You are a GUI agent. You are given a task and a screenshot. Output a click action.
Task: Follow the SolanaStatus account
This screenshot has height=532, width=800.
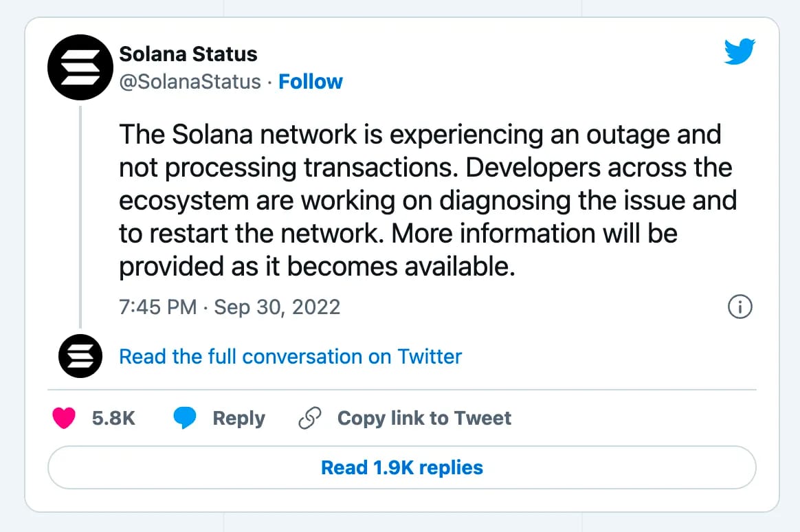[x=310, y=82]
